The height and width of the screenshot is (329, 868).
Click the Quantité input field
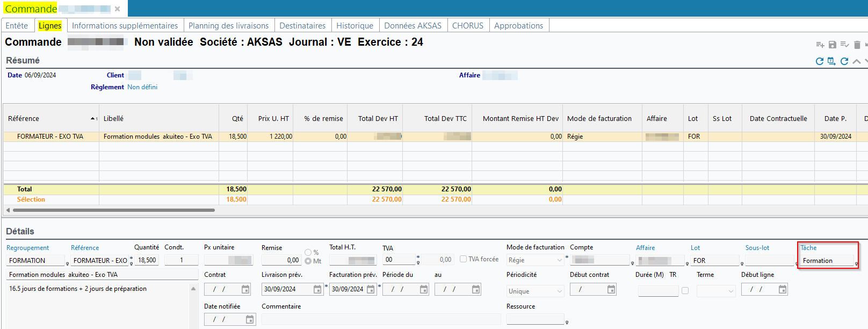(x=146, y=260)
